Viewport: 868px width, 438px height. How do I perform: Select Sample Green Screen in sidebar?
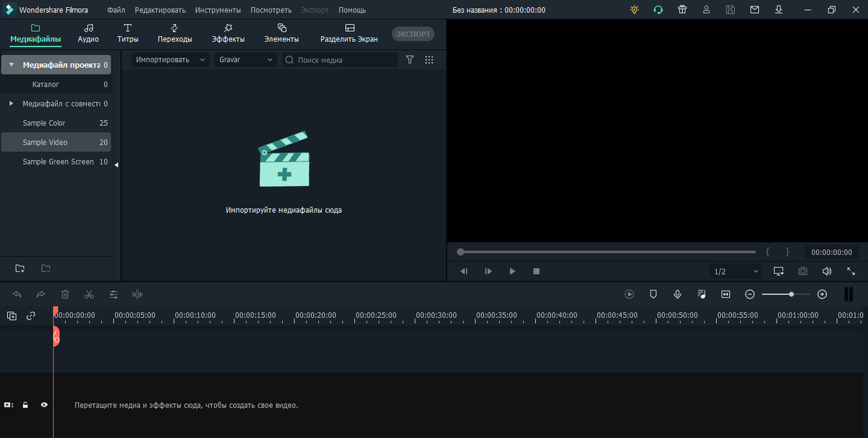tap(56, 162)
